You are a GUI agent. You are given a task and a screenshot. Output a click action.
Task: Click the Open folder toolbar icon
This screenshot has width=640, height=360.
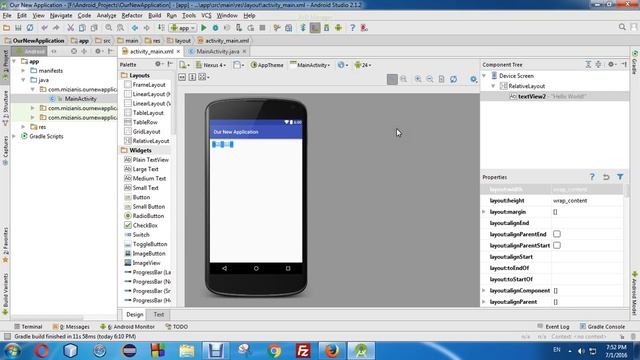[7, 28]
